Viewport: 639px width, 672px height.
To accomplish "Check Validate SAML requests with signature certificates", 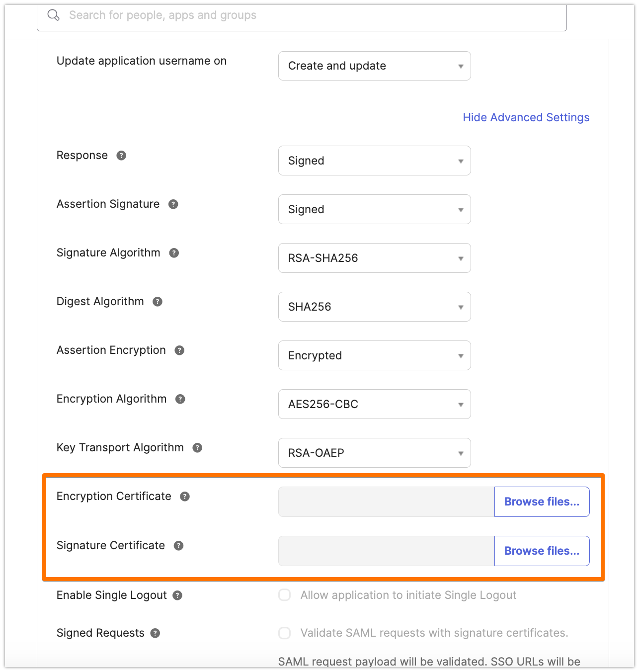I will [284, 633].
